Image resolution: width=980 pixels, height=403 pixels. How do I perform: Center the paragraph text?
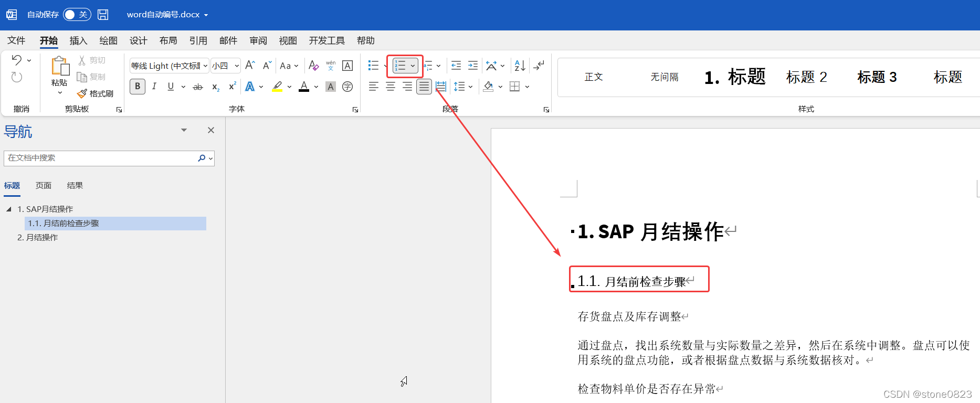pos(391,87)
